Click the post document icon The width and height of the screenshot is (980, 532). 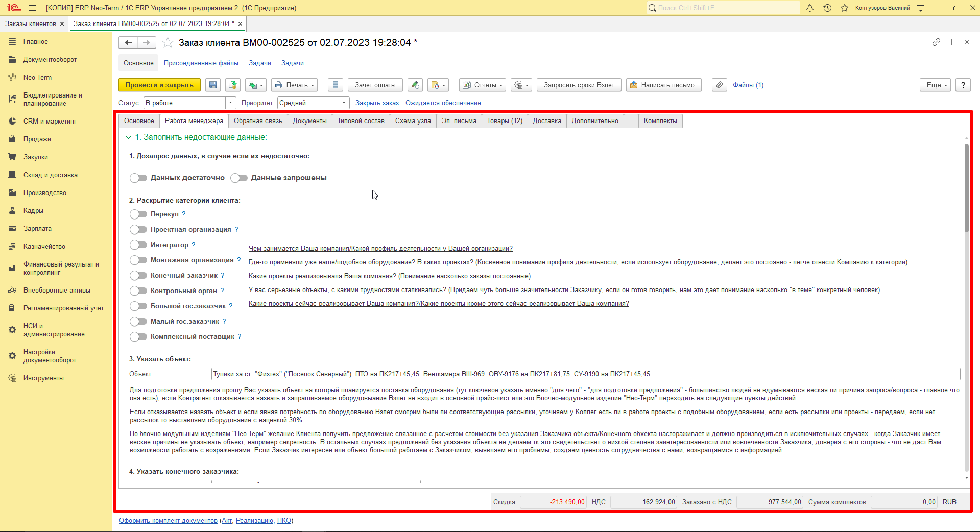232,85
